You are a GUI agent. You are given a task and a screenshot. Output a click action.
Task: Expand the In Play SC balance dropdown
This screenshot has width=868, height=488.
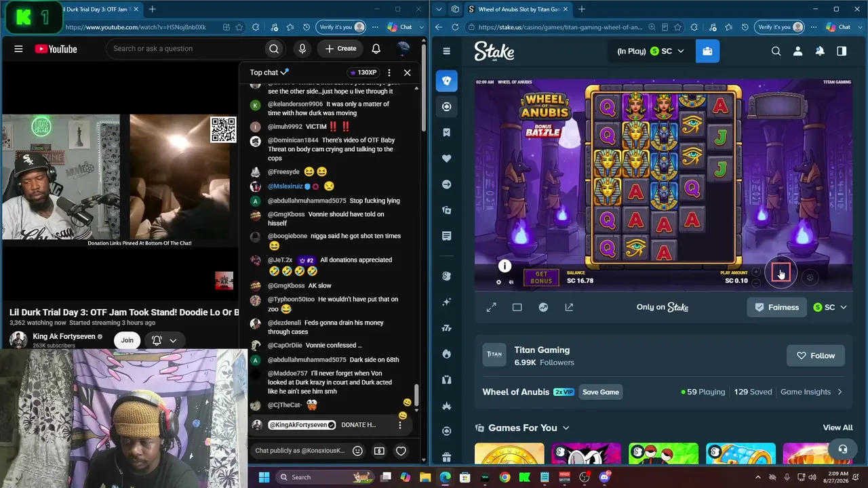651,51
